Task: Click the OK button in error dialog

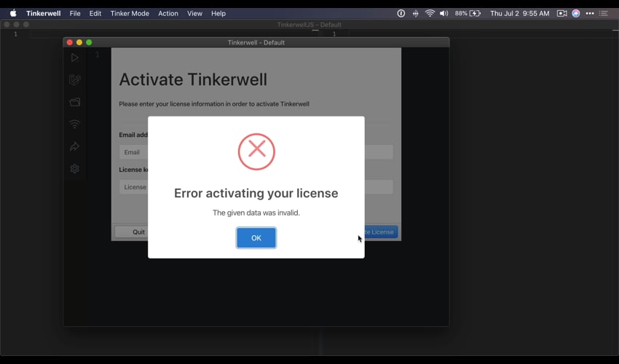Action: [x=256, y=237]
